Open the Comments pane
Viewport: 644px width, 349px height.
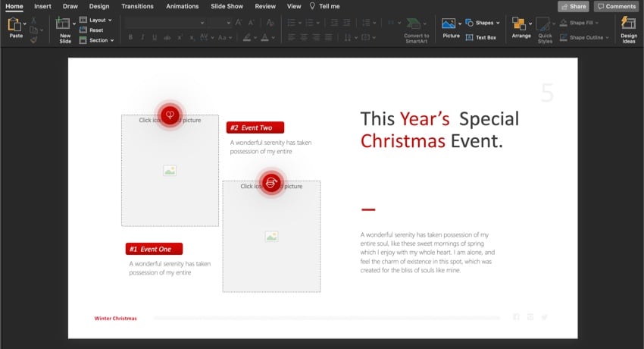pos(616,6)
